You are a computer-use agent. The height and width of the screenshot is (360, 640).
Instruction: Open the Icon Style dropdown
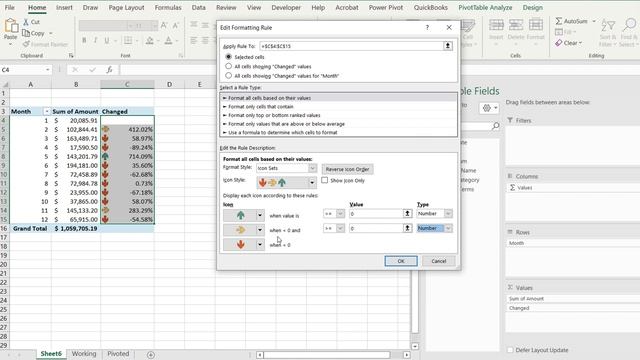(x=312, y=182)
